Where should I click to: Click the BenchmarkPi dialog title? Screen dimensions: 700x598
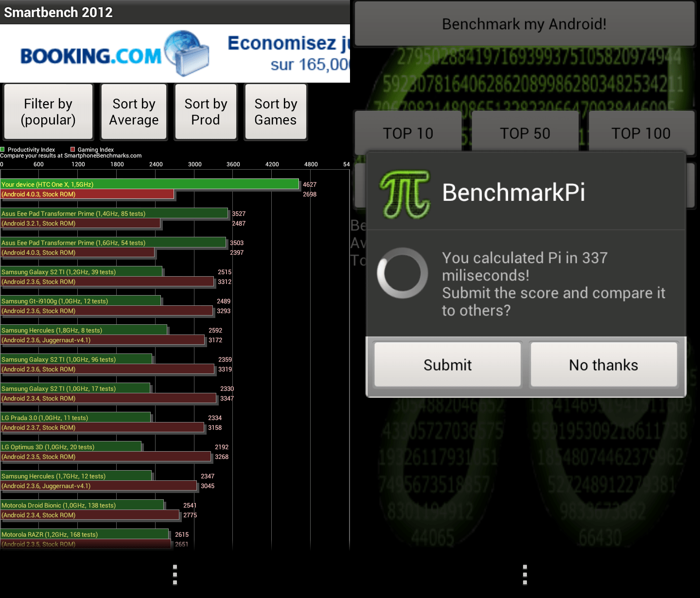tap(513, 192)
